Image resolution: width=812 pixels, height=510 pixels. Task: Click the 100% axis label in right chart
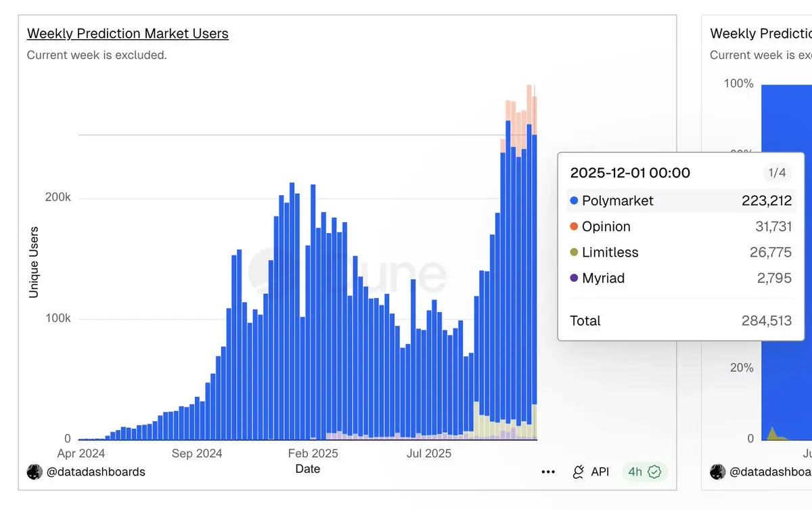point(739,83)
